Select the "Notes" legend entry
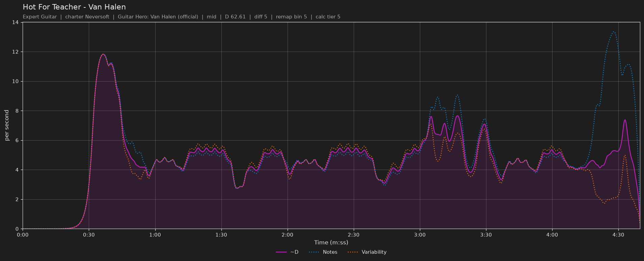The image size is (644, 261). point(323,252)
